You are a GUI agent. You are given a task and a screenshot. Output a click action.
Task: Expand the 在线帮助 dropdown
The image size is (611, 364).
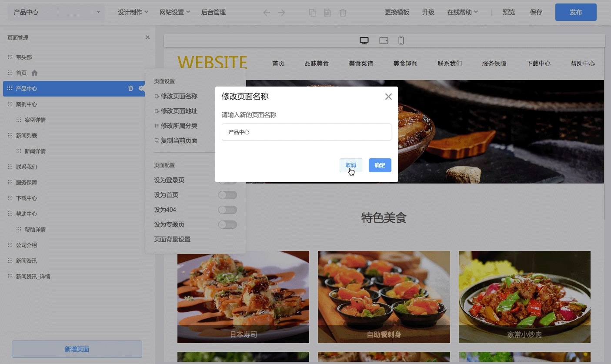(x=463, y=12)
